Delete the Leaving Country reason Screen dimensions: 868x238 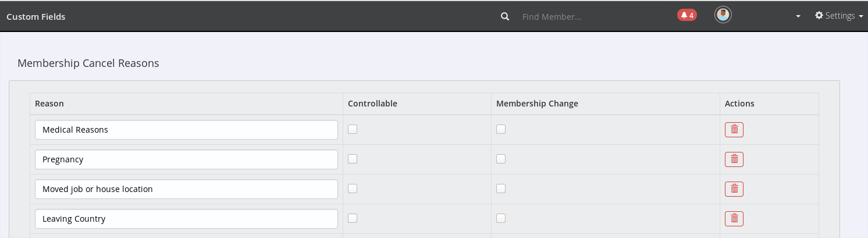(734, 219)
